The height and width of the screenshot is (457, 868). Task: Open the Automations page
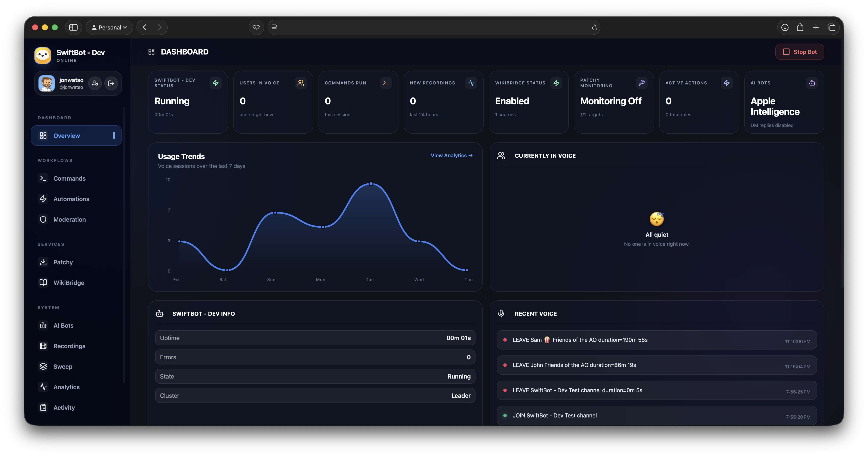point(76,199)
